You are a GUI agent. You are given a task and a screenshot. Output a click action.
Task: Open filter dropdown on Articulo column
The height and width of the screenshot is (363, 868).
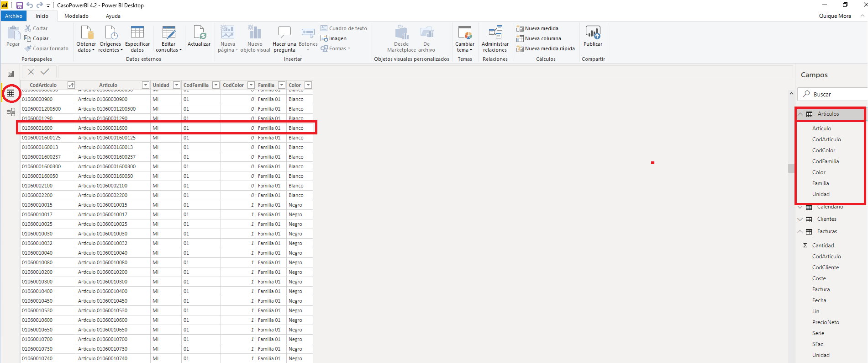pos(146,85)
